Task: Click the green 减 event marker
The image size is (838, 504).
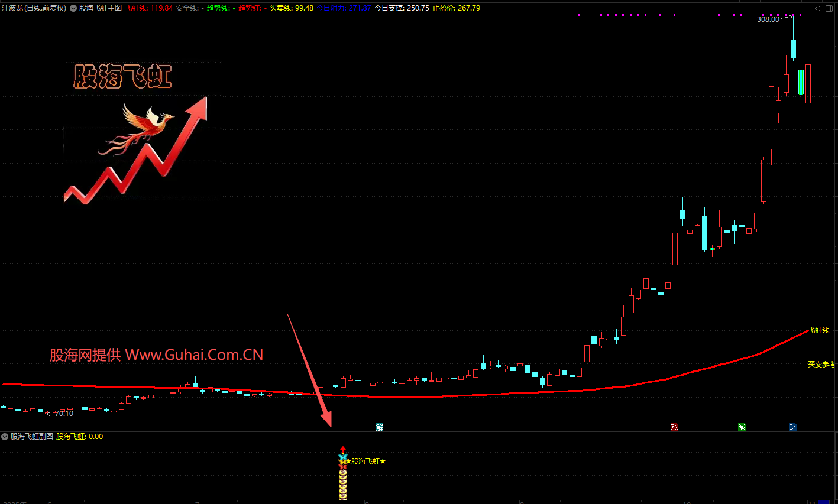Action: pos(742,427)
